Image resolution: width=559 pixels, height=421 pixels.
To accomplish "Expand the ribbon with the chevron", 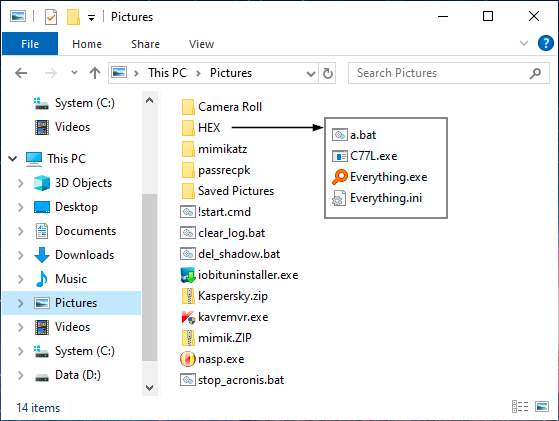I will (x=524, y=43).
